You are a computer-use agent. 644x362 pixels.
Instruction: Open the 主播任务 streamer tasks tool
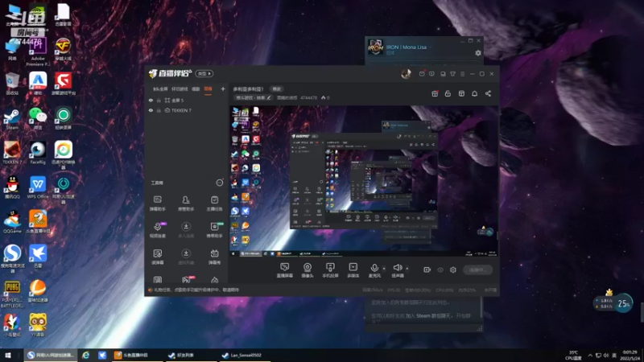point(214,204)
